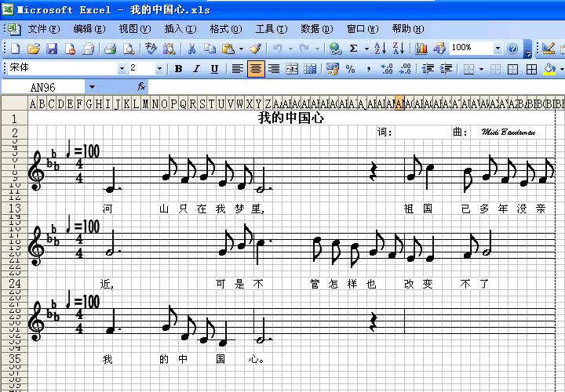
Task: Copy the selected cells
Action: (x=210, y=49)
